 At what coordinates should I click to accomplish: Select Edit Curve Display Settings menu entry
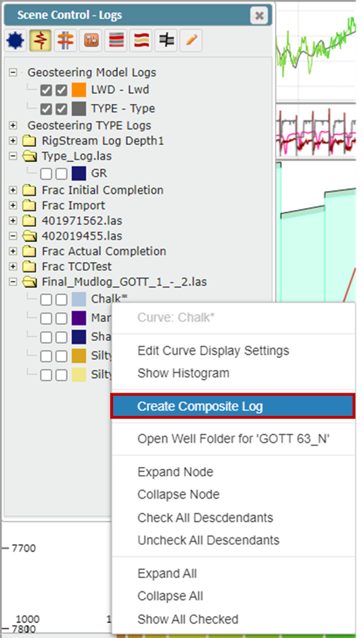213,350
